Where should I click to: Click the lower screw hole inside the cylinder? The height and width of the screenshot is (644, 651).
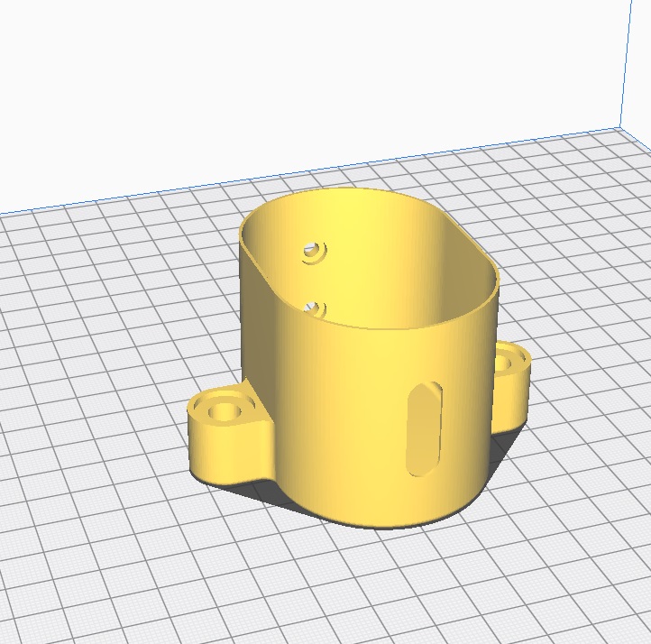click(x=315, y=308)
